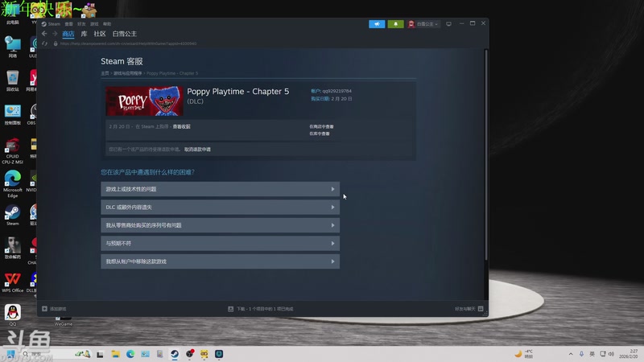This screenshot has width=644, height=362.
Task: Open Steam announcements via megaphone button
Action: [377, 24]
